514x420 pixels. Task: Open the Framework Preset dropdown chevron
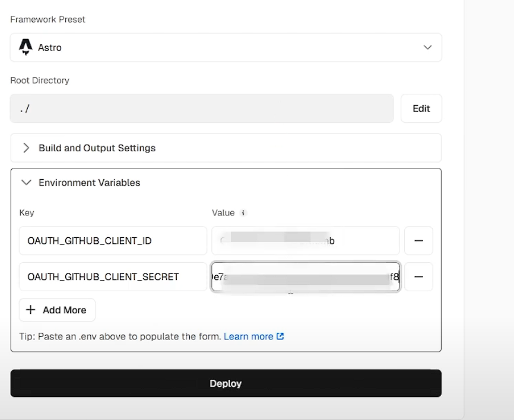coord(427,47)
